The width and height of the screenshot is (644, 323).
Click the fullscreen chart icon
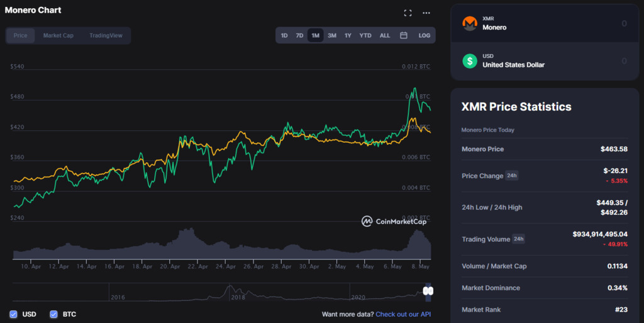[x=408, y=13]
